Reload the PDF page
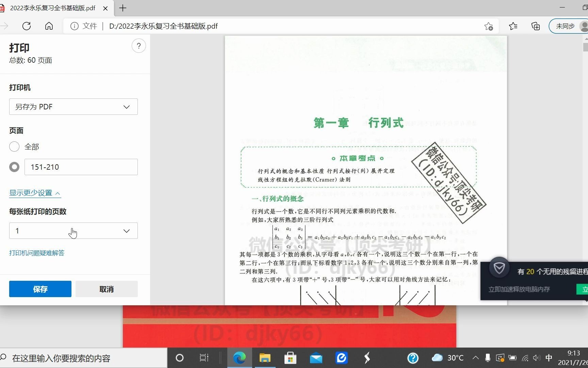This screenshot has width=588, height=368. click(27, 26)
